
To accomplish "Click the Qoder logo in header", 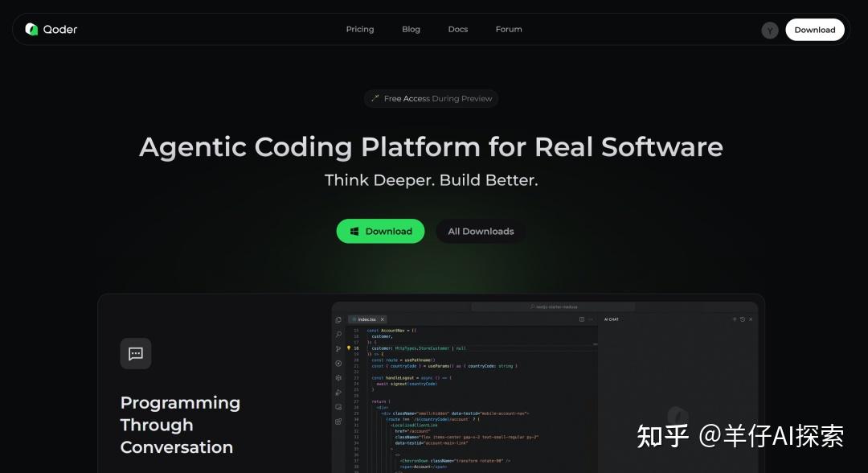I will (51, 30).
